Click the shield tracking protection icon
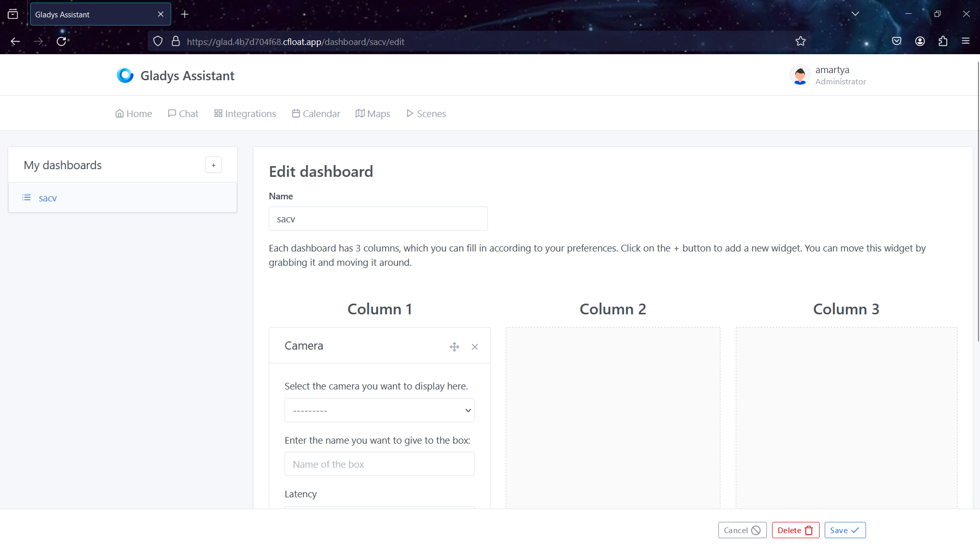Screen dimensions: 980x551 [158, 41]
